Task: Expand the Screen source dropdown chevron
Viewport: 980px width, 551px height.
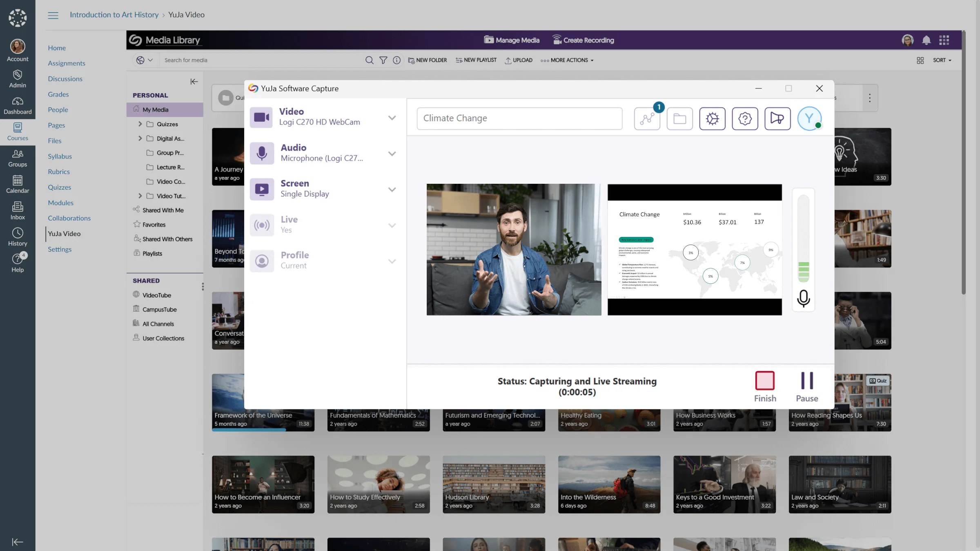Action: (x=392, y=190)
